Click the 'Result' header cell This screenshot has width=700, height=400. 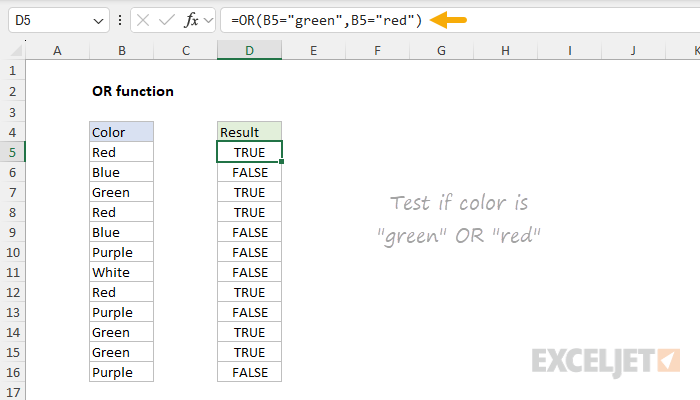250,132
